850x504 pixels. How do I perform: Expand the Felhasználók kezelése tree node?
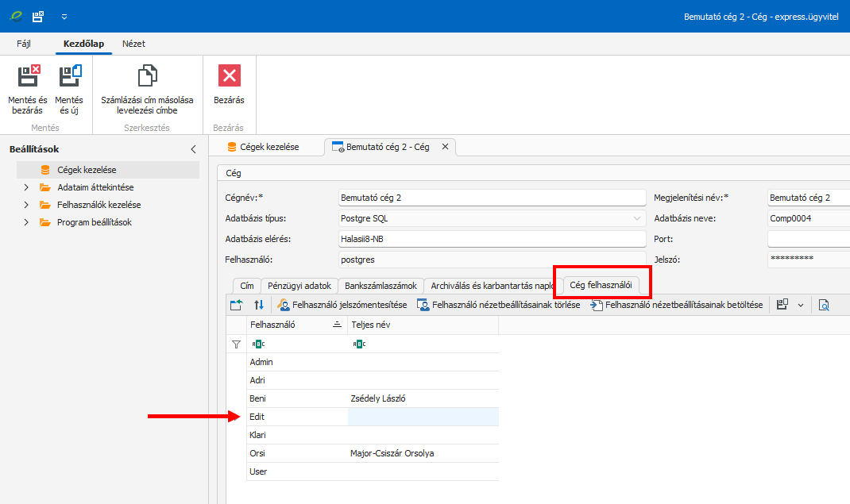pos(26,205)
